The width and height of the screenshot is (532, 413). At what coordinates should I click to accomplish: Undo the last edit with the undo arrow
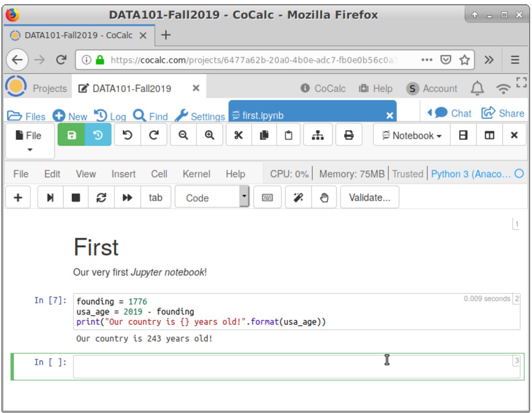127,135
